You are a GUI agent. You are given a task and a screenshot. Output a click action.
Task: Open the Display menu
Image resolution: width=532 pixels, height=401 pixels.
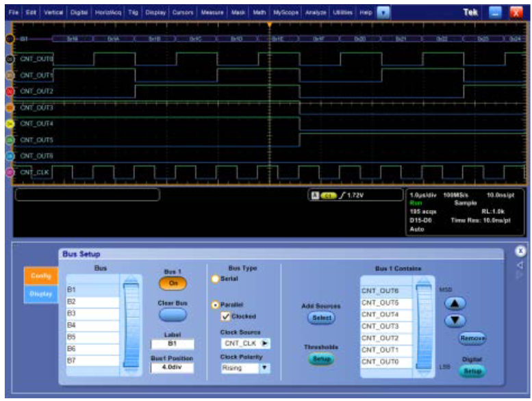point(155,12)
